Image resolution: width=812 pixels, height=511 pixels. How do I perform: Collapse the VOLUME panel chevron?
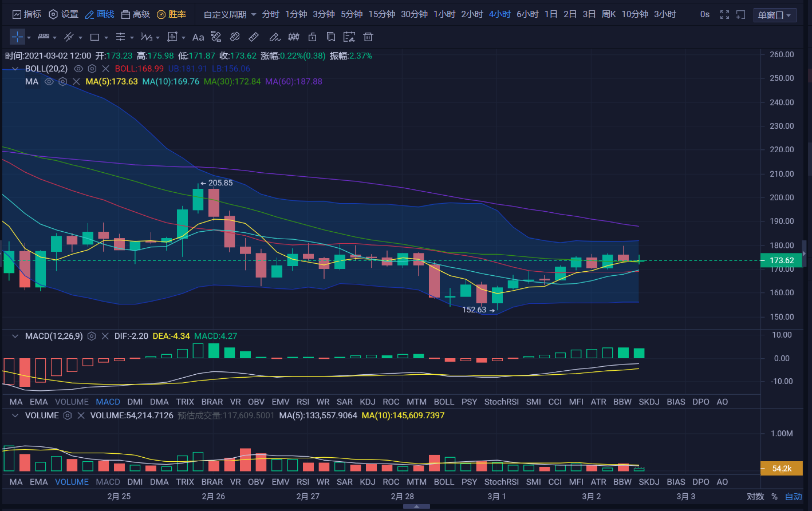[x=15, y=415]
